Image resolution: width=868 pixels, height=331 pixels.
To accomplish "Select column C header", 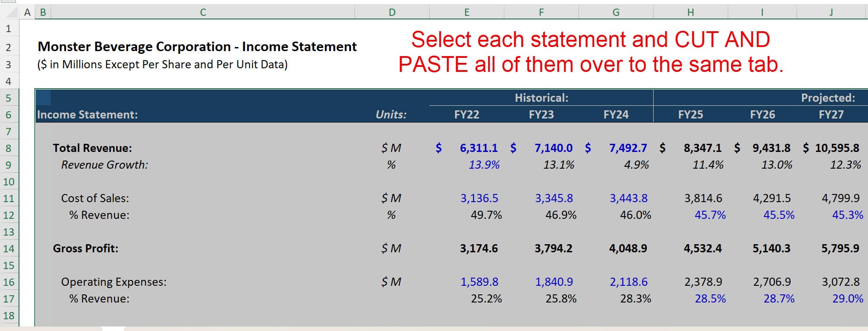I will (203, 13).
